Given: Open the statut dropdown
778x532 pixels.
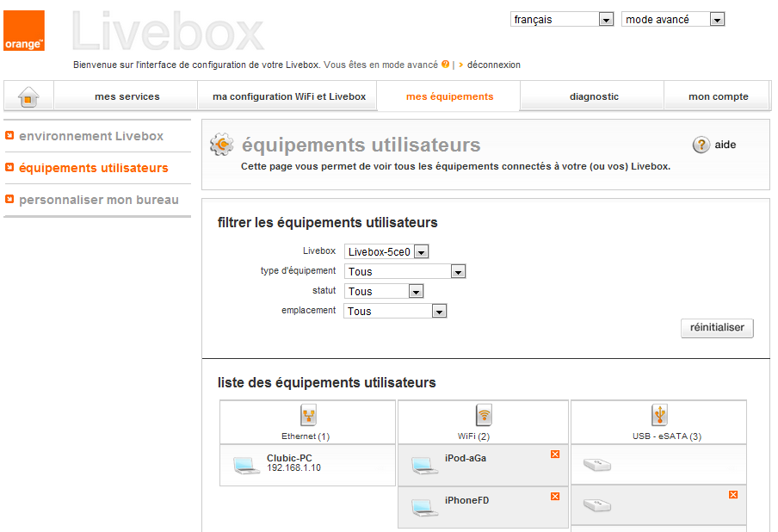Looking at the screenshot, I should pyautogui.click(x=384, y=291).
